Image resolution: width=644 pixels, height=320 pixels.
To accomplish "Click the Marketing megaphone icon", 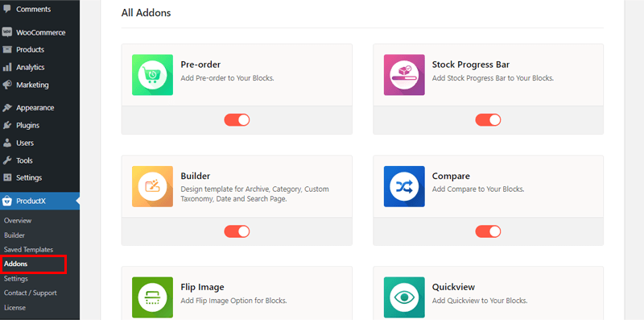I will pyautogui.click(x=7, y=85).
